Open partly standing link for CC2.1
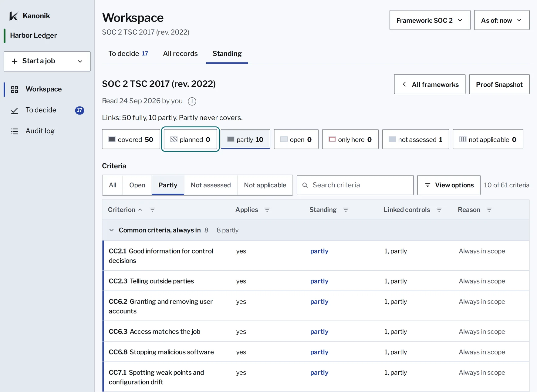 coord(319,251)
